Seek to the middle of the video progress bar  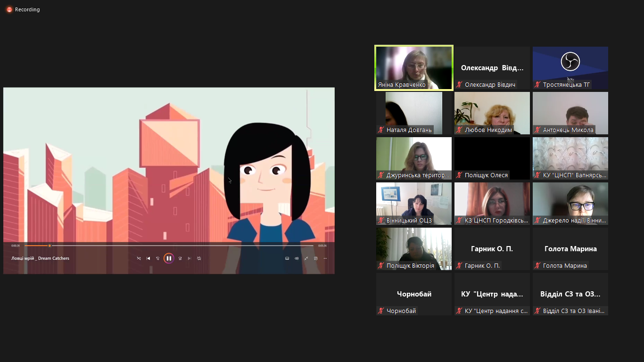click(x=169, y=246)
